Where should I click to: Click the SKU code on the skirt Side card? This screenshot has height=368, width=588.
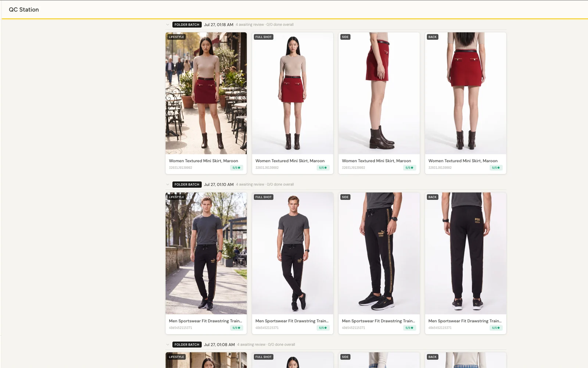[x=354, y=168]
